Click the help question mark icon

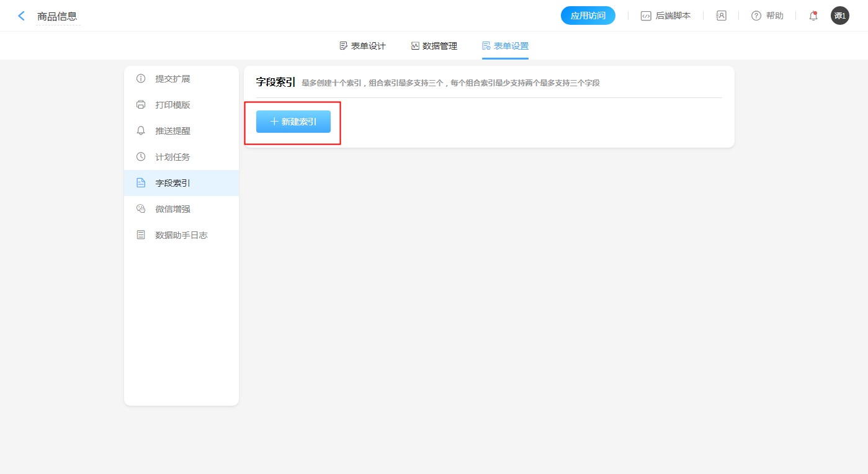(x=756, y=16)
